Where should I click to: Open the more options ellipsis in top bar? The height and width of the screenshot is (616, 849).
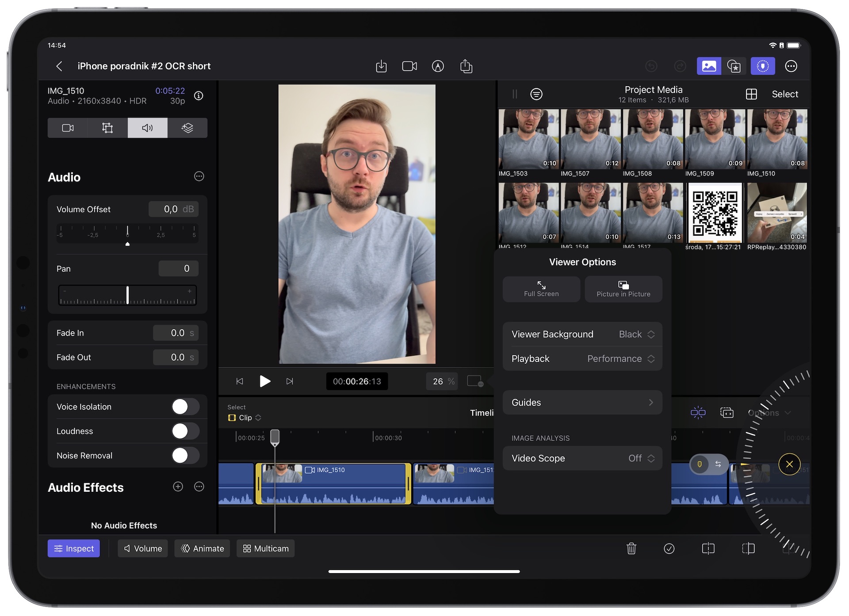[791, 66]
